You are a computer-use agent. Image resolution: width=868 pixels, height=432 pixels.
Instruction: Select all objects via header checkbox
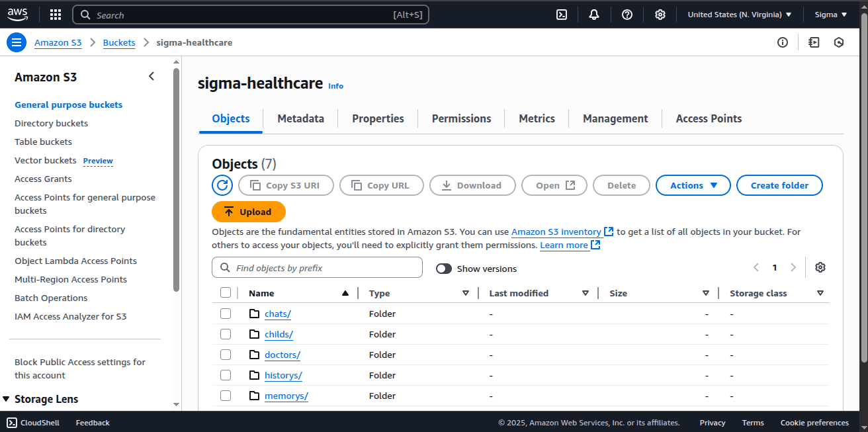(x=226, y=292)
